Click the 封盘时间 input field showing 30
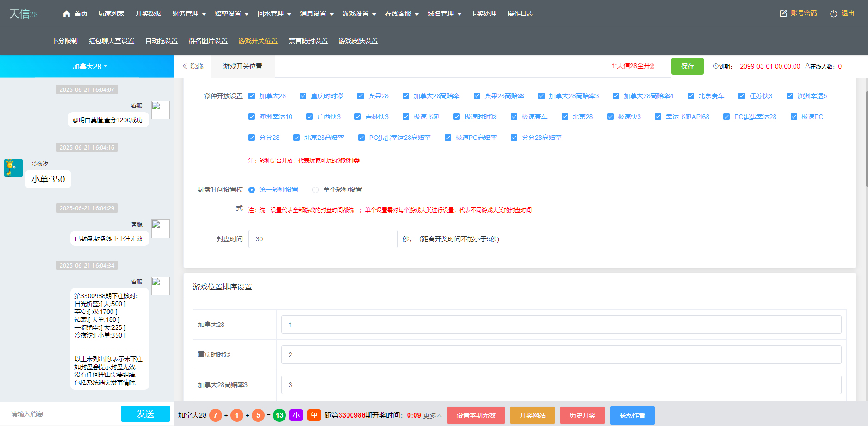The width and height of the screenshot is (868, 426). (323, 239)
